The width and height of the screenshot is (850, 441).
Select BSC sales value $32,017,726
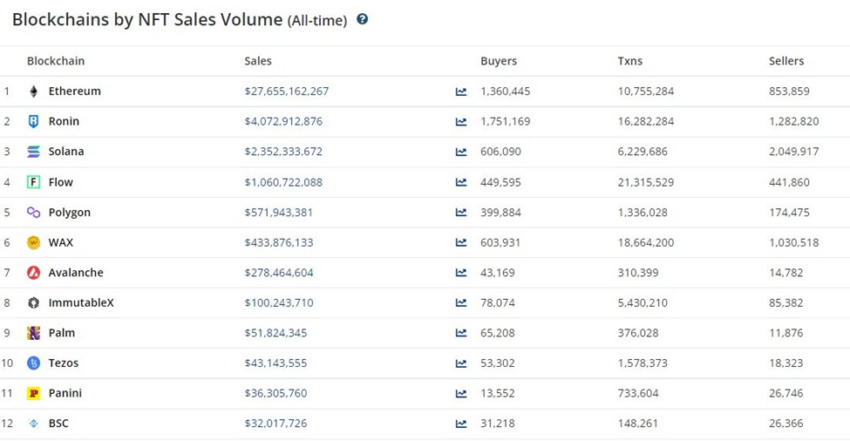[x=275, y=423]
